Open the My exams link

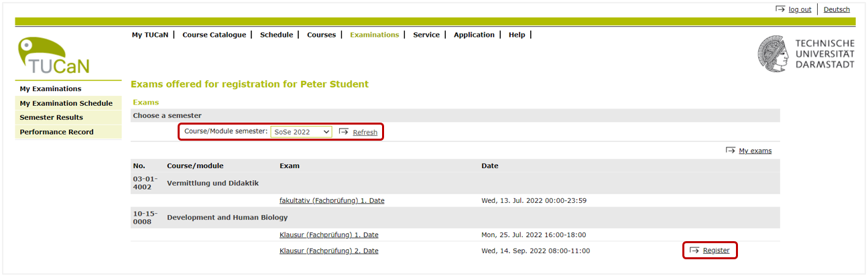click(x=755, y=151)
